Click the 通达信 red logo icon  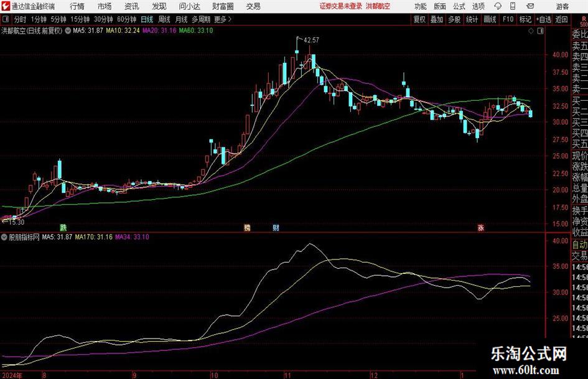6,6
